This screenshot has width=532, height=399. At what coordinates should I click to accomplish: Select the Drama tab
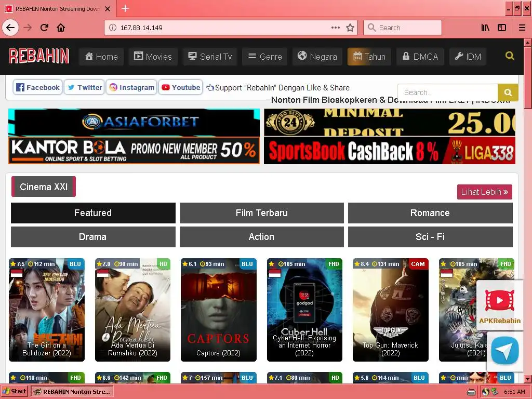pos(93,237)
